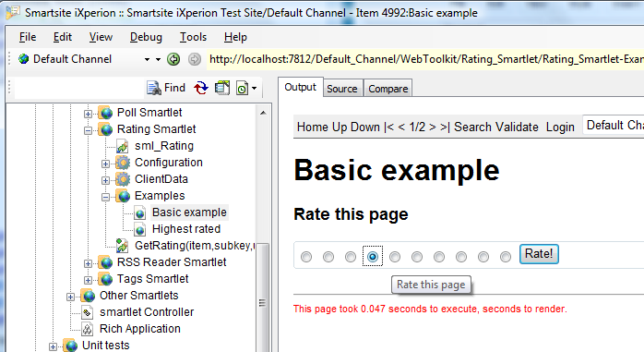Click the Tags Smartlet folder icon
The height and width of the screenshot is (352, 644).
point(106,279)
